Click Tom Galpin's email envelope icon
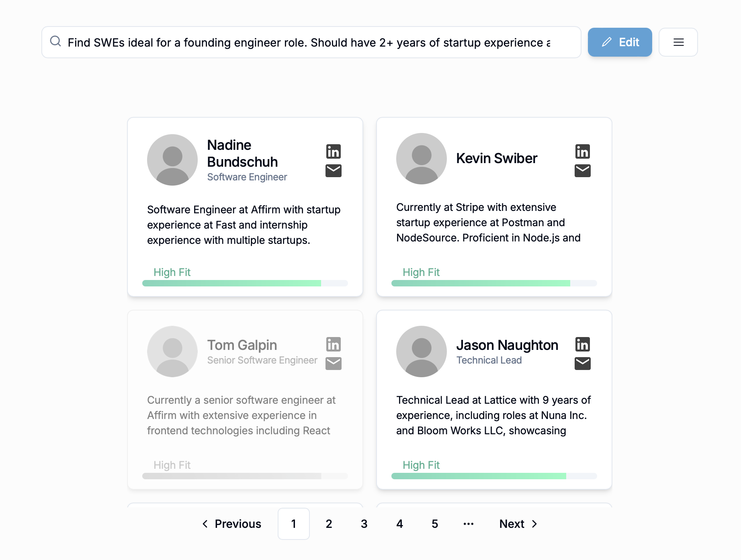The image size is (741, 560). tap(333, 364)
